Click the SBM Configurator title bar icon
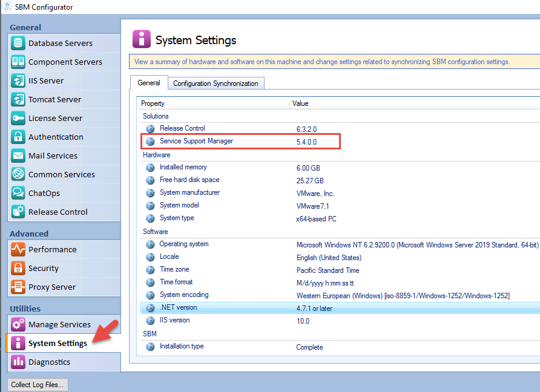Image resolution: width=540 pixels, height=392 pixels. point(7,7)
